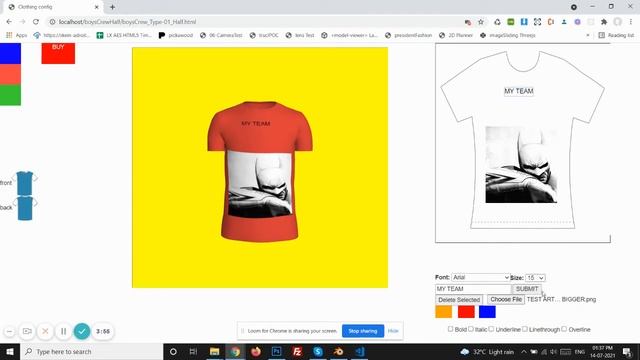Open a new browser tab
640x360 pixels.
click(x=112, y=7)
